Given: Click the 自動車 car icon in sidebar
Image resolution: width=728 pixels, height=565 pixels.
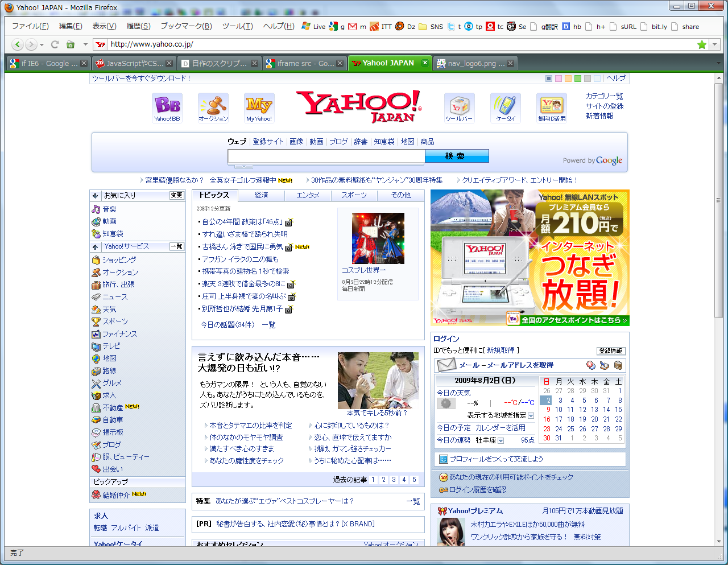Looking at the screenshot, I should pos(96,420).
